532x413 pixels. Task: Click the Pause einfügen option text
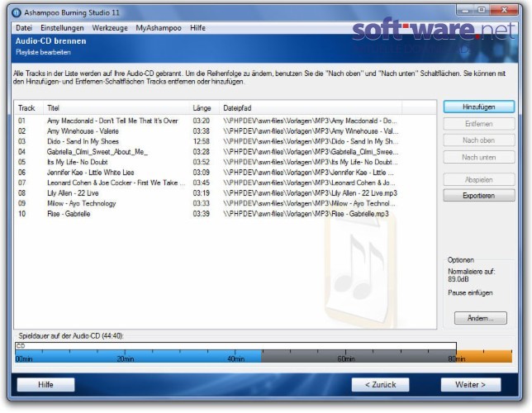pos(470,293)
